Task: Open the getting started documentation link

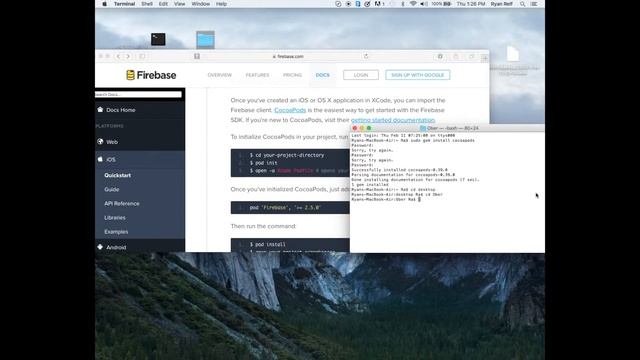Action: click(393, 120)
